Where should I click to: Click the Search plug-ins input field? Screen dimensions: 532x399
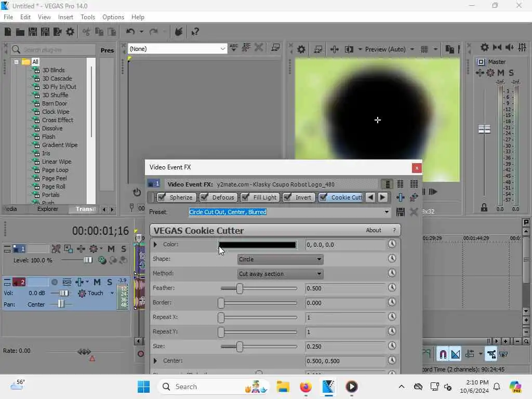(x=58, y=50)
